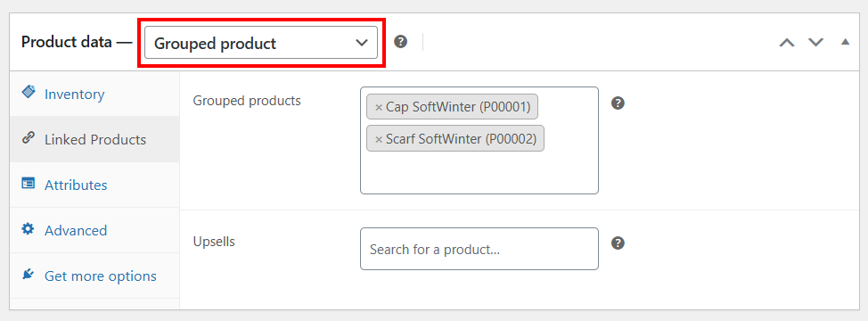
Task: Click the Get more options plugin icon
Action: (x=29, y=274)
